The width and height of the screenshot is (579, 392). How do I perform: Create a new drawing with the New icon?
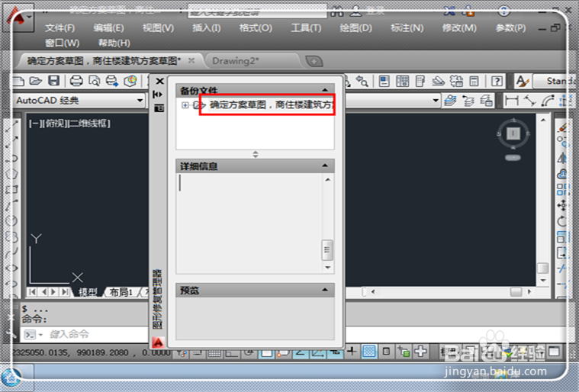coord(18,81)
